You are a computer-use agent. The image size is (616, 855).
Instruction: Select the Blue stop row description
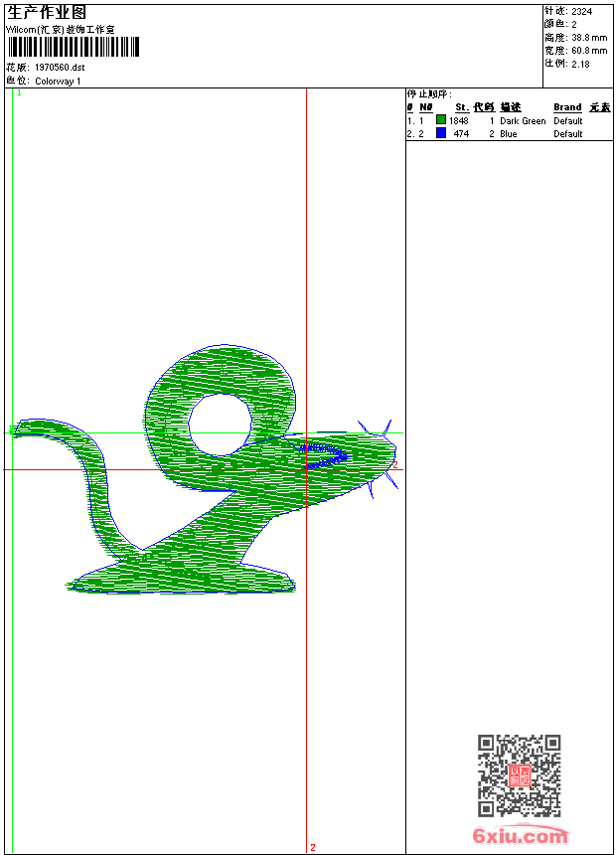pos(509,134)
